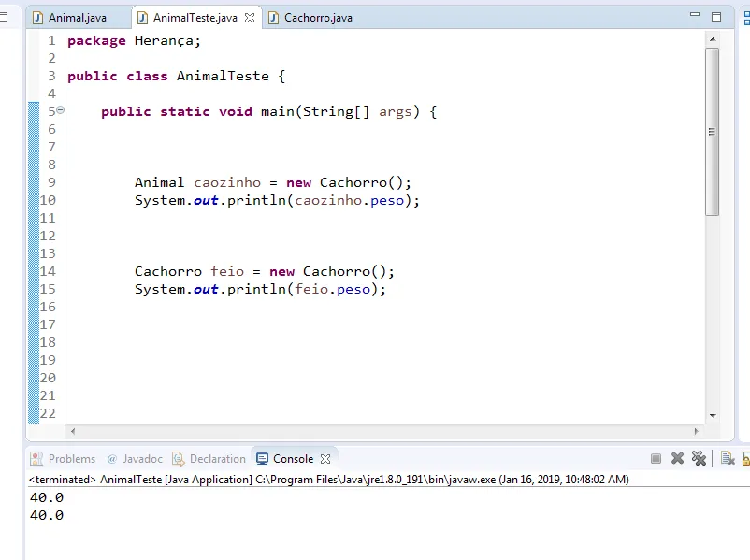Viewport: 750px width, 560px height.
Task: Select the Console tab
Action: pos(294,459)
